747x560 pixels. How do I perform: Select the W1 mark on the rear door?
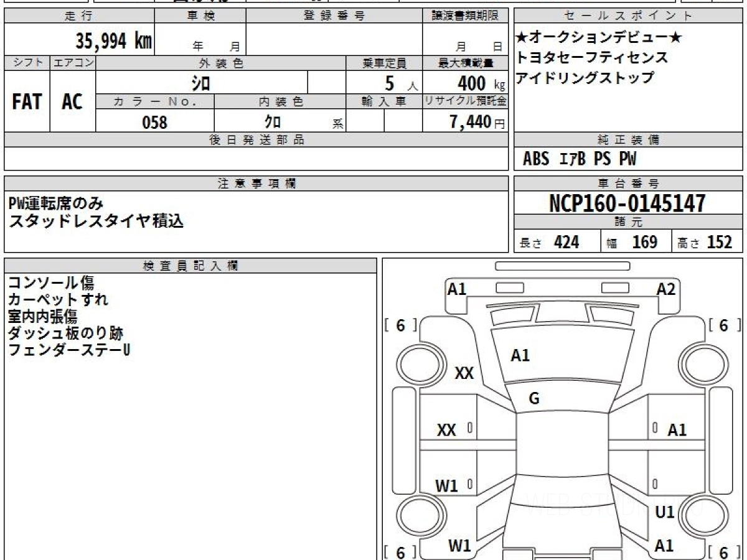coord(446,486)
